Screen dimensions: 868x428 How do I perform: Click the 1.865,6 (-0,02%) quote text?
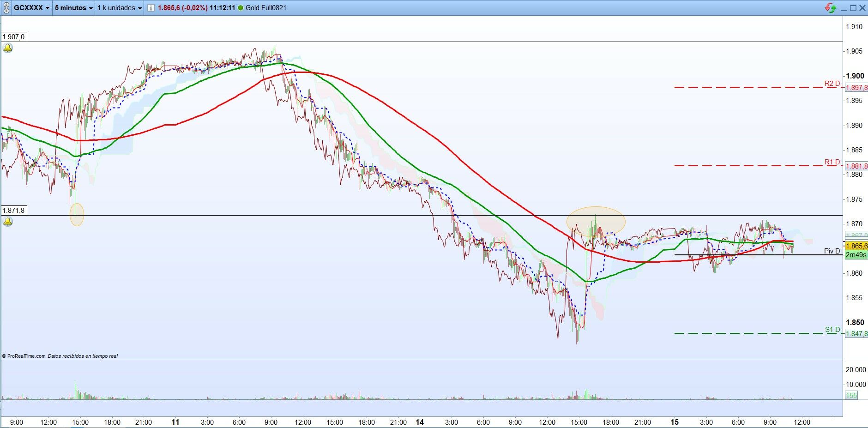[x=182, y=8]
